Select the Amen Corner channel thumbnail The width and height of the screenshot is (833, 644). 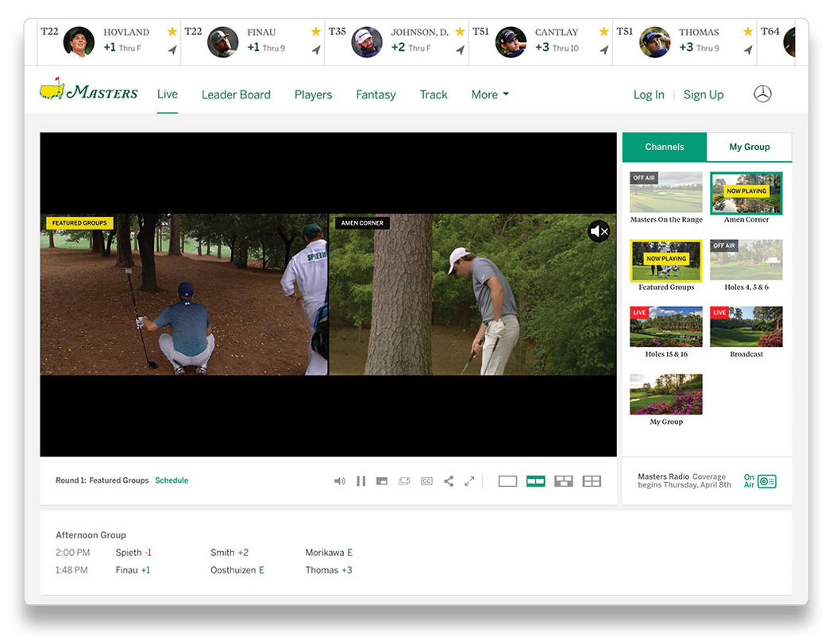(746, 192)
